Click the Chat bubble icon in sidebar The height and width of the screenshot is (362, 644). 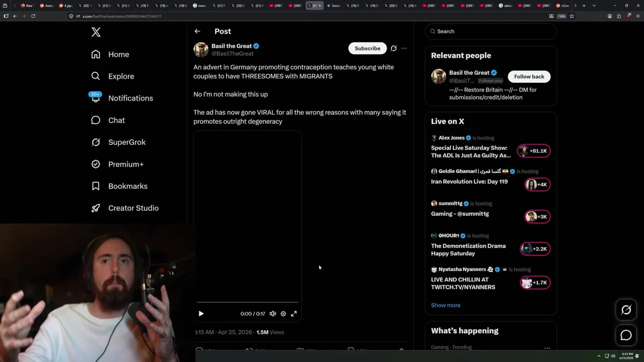(96, 120)
